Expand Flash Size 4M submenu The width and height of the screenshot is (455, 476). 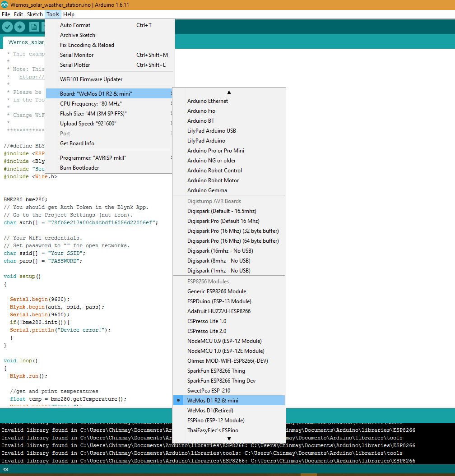(110, 114)
